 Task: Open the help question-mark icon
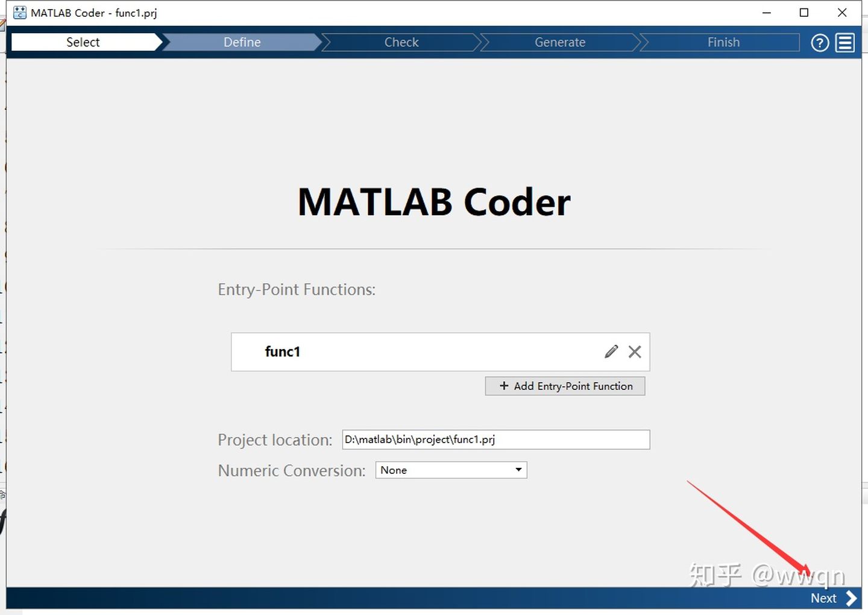coord(820,42)
